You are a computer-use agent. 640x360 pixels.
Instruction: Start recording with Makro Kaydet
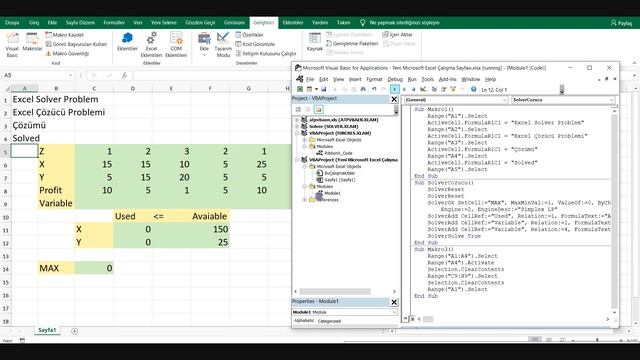point(64,35)
